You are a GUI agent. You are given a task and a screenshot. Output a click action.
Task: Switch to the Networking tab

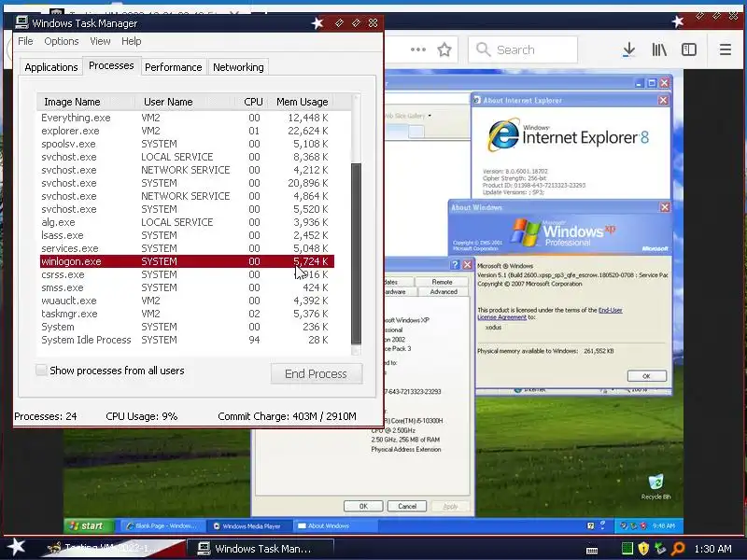238,67
